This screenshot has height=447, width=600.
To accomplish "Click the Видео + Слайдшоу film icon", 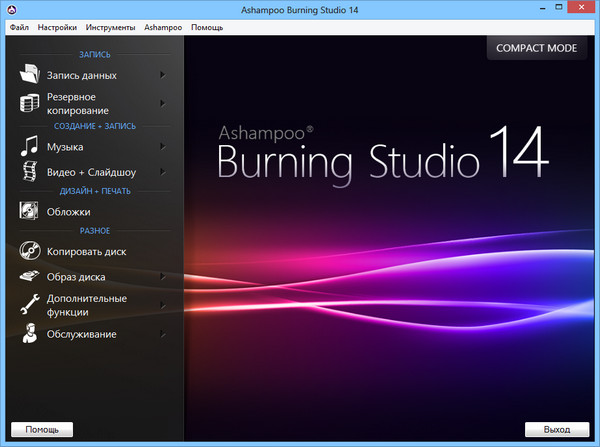I will [x=29, y=172].
